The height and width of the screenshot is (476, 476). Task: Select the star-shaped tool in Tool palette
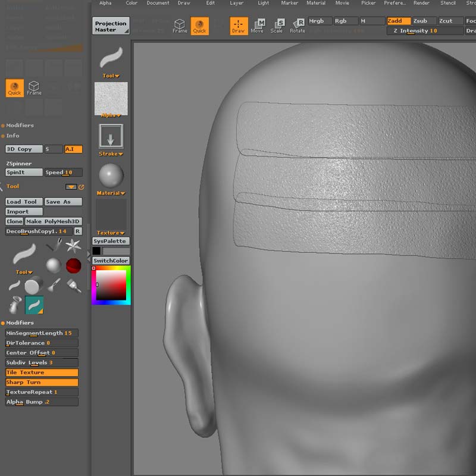pos(73,246)
